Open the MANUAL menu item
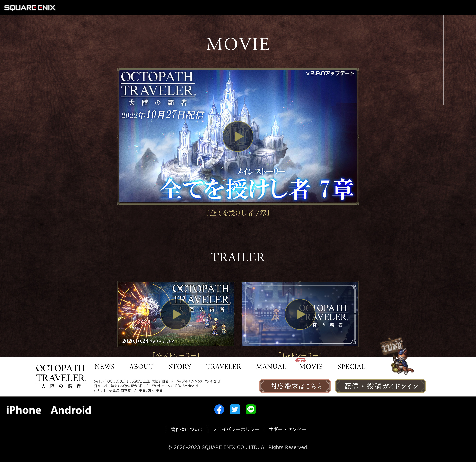476x462 pixels. [x=271, y=367]
